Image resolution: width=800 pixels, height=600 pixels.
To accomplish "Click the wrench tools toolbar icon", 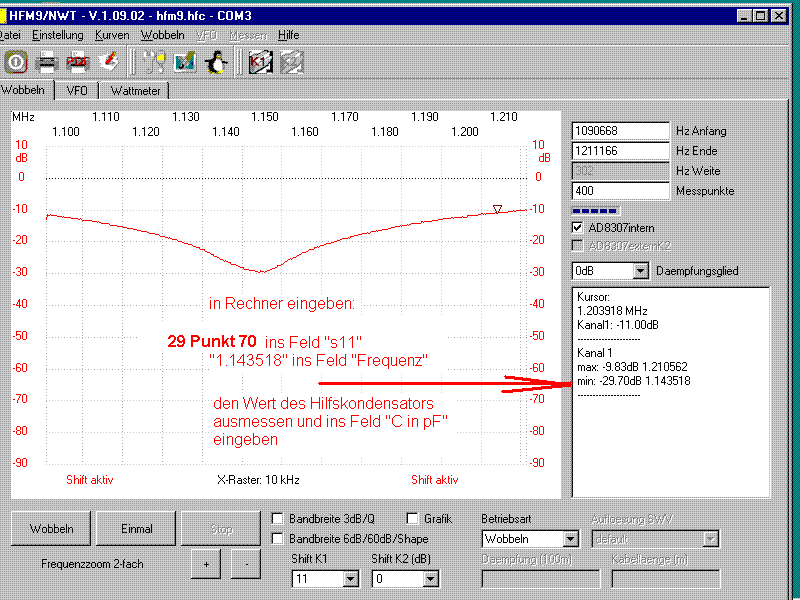I will [153, 62].
